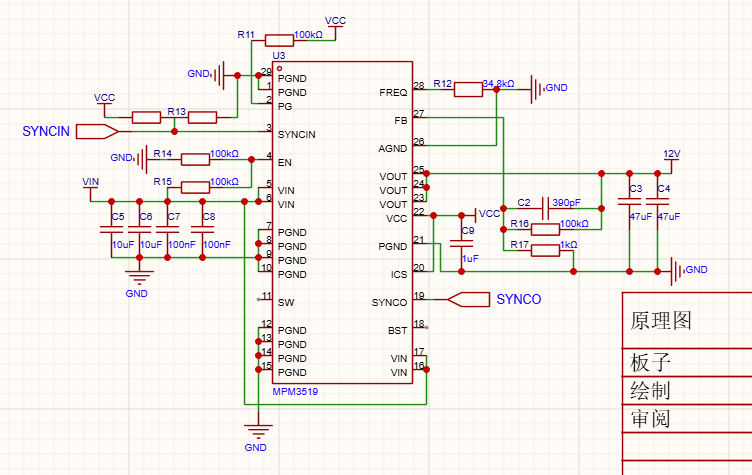Select the VIN power symbol

click(x=91, y=183)
